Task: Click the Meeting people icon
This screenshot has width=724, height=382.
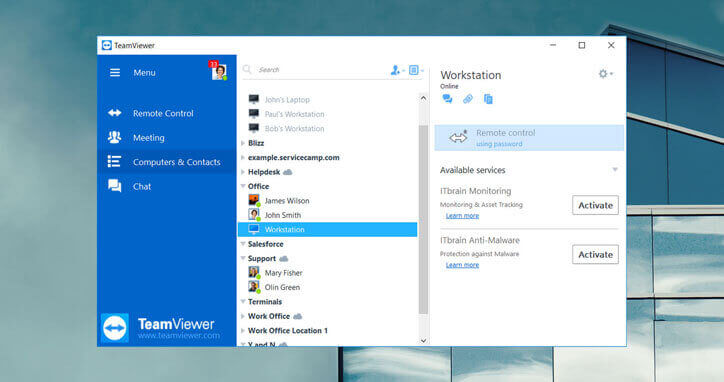Action: tap(115, 137)
